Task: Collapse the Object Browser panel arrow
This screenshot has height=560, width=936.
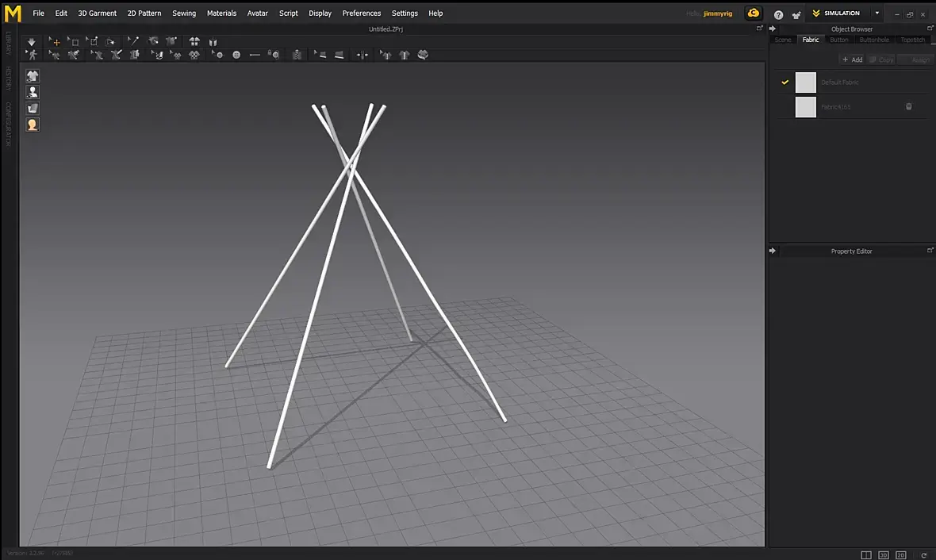Action: pos(773,29)
